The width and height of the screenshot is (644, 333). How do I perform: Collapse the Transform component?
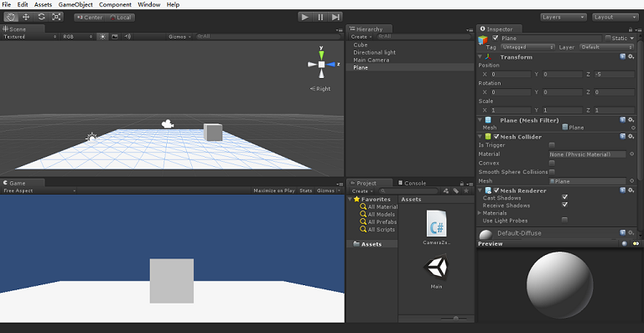coord(480,57)
